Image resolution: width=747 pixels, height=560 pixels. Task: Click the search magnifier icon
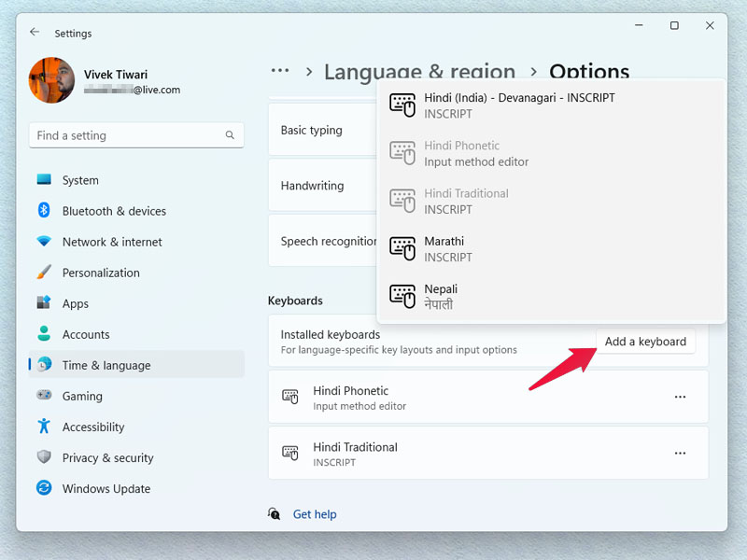pyautogui.click(x=230, y=135)
